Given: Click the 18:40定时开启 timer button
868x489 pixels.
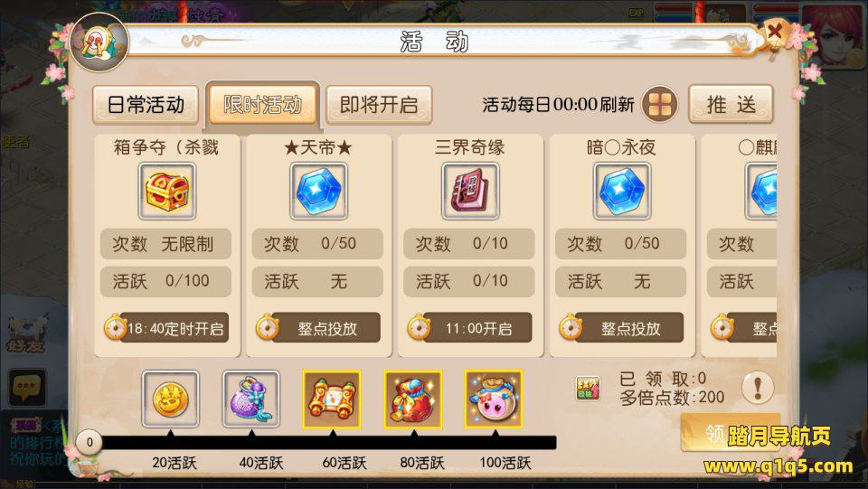Looking at the screenshot, I should (166, 328).
